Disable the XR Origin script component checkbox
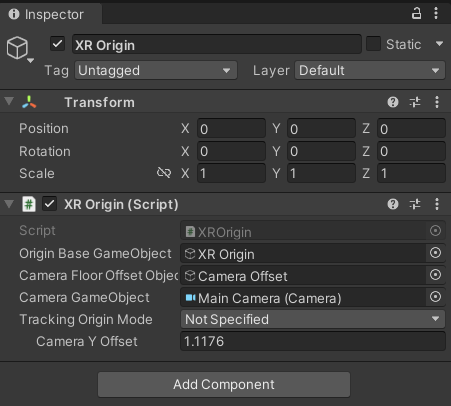Screen dimensions: 451x406 49,204
